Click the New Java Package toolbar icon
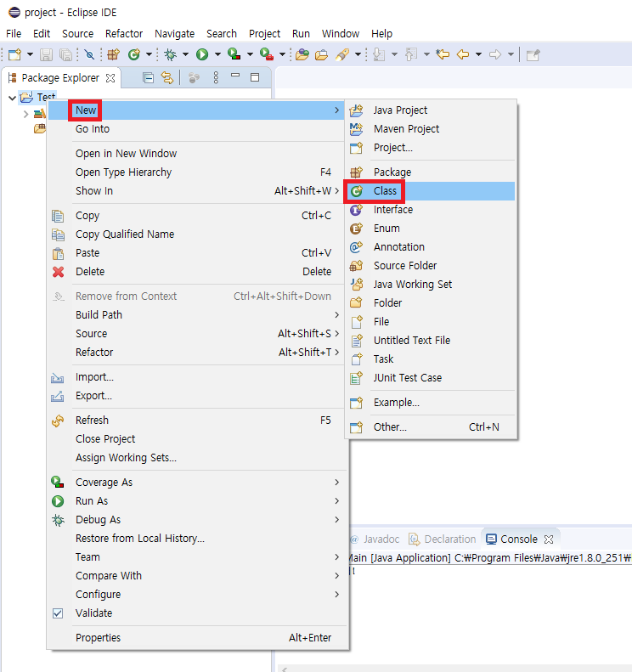Image resolution: width=632 pixels, height=672 pixels. tap(114, 54)
